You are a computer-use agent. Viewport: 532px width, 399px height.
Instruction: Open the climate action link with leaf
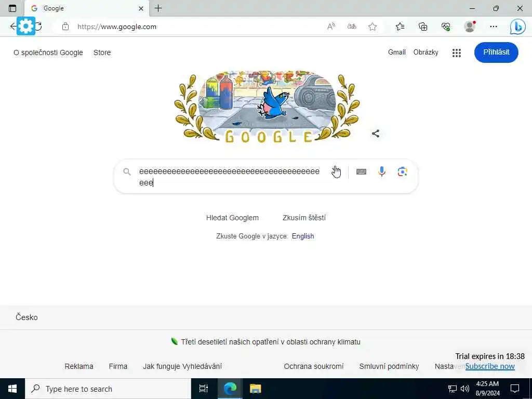266,342
